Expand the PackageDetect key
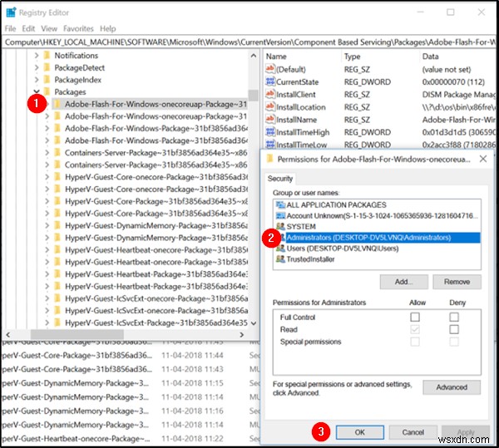This screenshot has width=499, height=448. pyautogui.click(x=37, y=67)
